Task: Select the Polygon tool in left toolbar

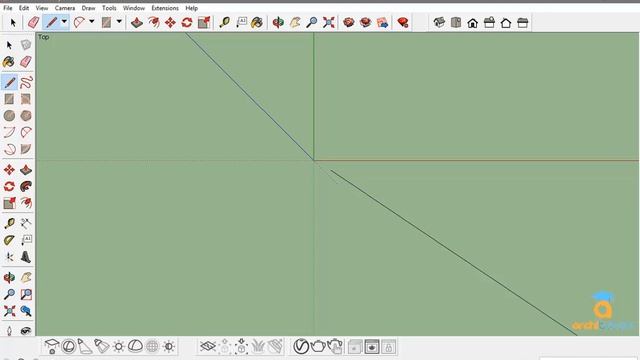Action: click(x=26, y=116)
